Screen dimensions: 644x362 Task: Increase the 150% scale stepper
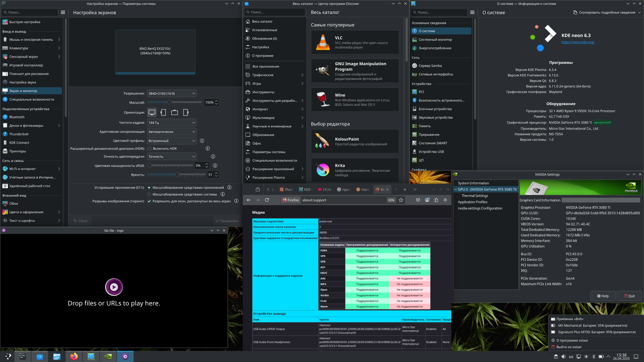(x=216, y=101)
